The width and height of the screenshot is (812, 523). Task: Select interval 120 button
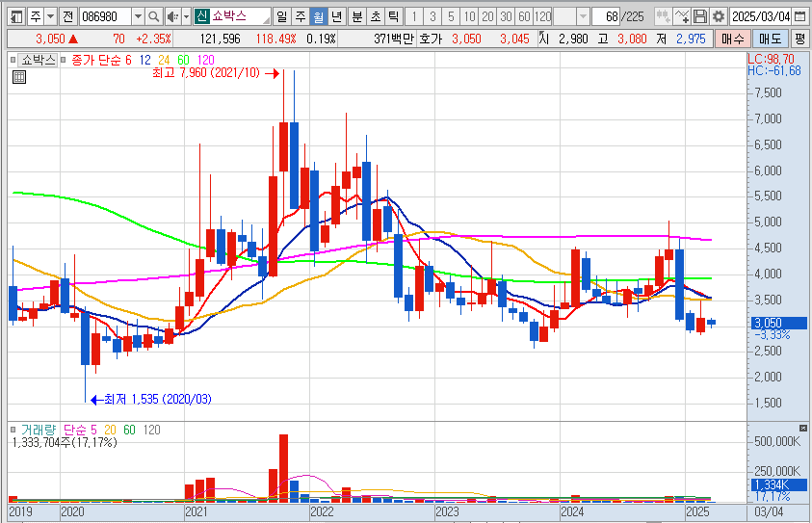pos(542,17)
